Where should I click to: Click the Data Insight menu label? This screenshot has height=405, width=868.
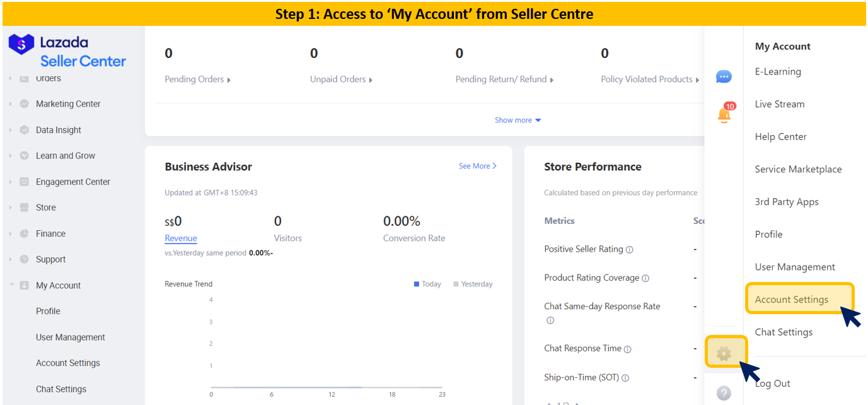click(x=59, y=130)
